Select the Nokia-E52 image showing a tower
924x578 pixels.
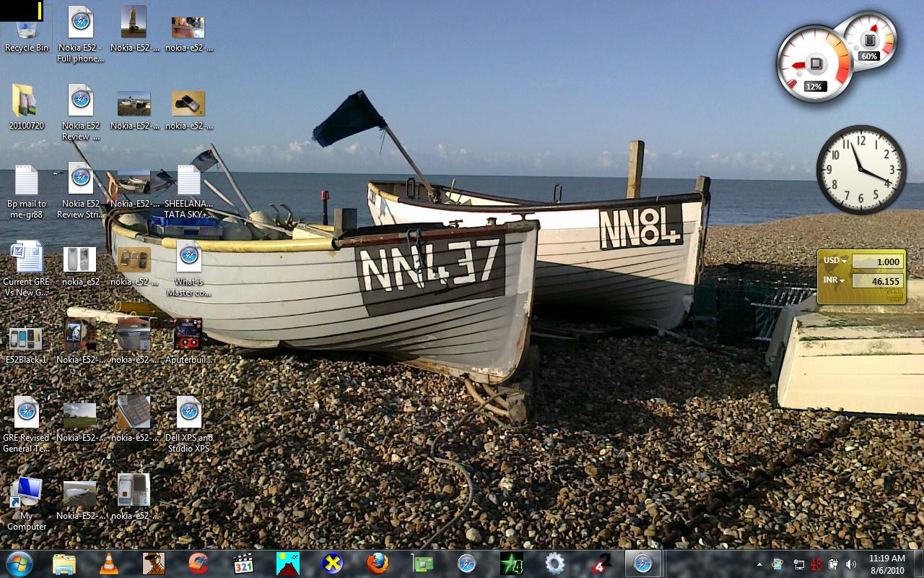click(x=134, y=30)
